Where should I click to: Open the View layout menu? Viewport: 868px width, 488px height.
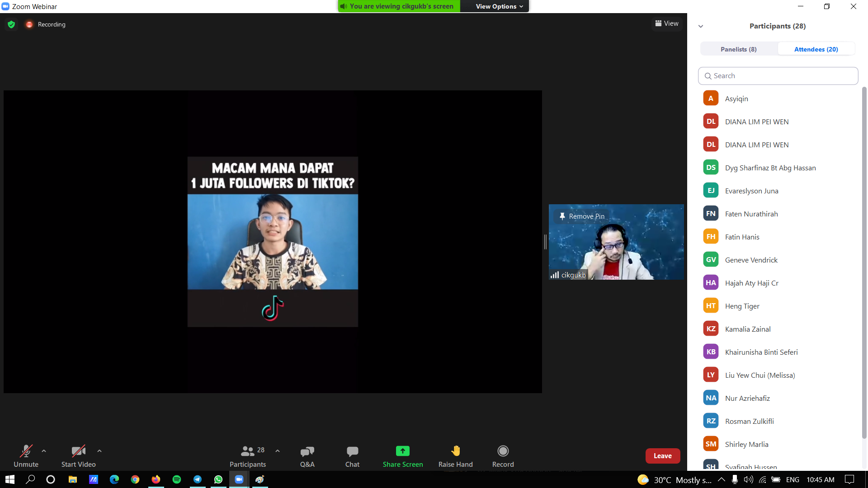pos(667,23)
